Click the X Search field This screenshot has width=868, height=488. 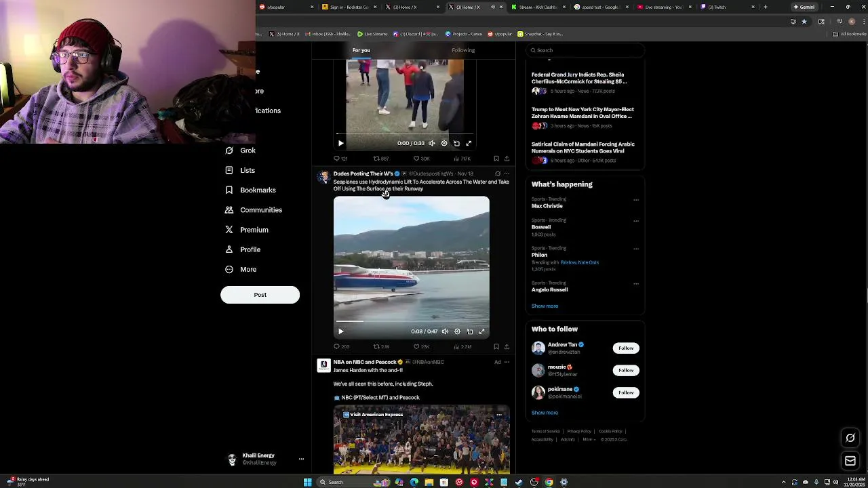click(585, 50)
